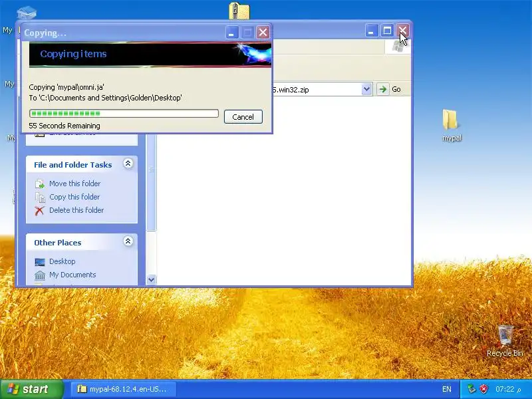This screenshot has width=532, height=399.
Task: Maximize the explorer zip window
Action: tap(387, 31)
